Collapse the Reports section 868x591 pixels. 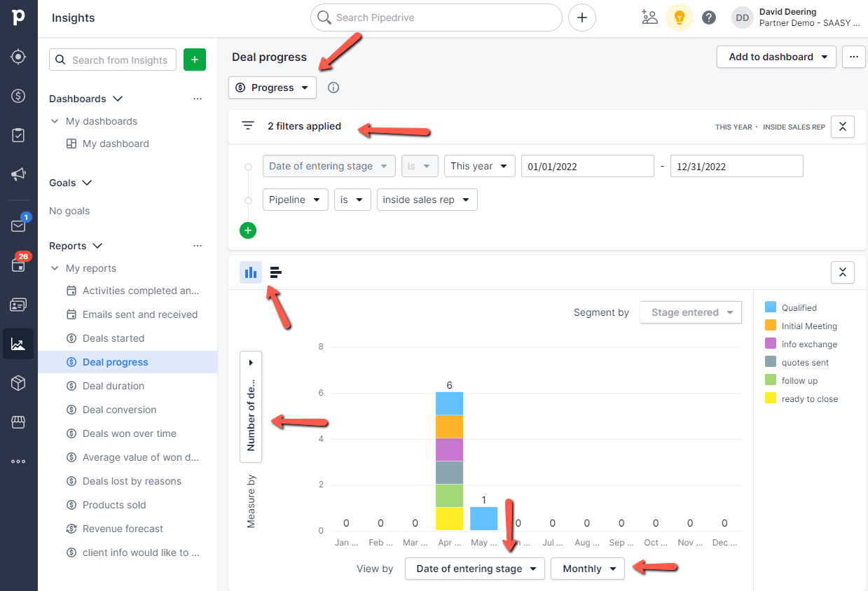point(97,246)
